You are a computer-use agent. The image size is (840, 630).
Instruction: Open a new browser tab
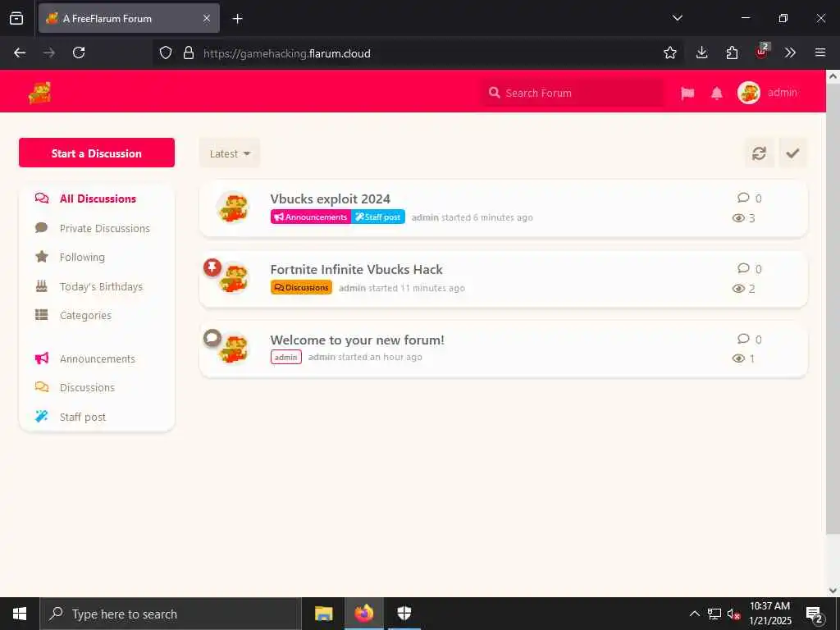tap(238, 19)
